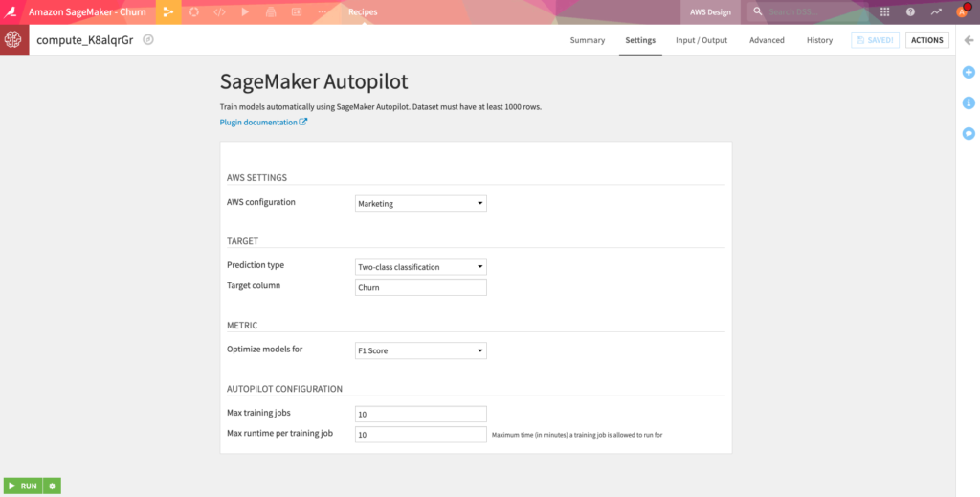
Task: Expand the AWS configuration dropdown
Action: pyautogui.click(x=421, y=203)
